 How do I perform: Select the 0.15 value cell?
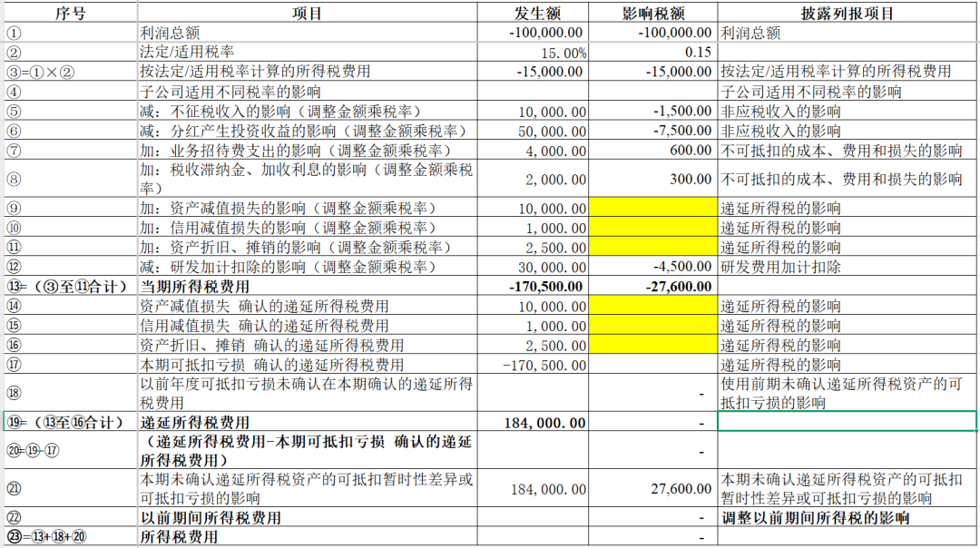(x=653, y=53)
